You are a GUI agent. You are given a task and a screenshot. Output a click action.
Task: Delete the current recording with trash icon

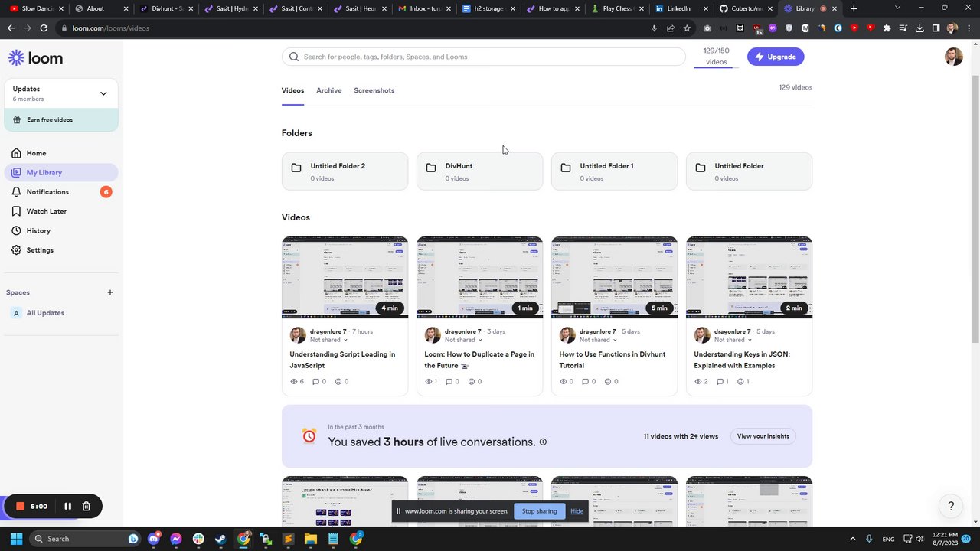point(87,506)
